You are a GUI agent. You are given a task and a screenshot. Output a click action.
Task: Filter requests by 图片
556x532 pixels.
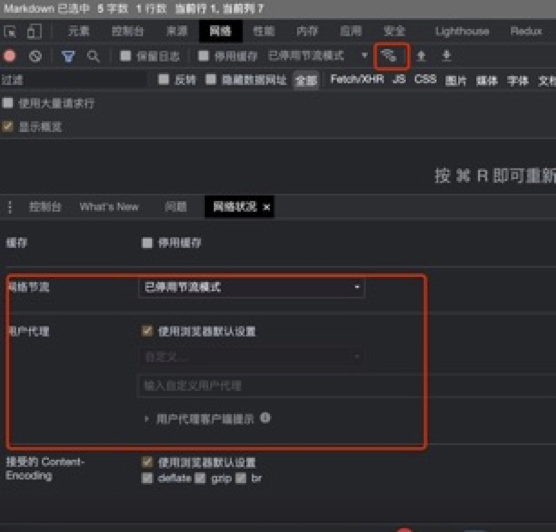(x=456, y=81)
